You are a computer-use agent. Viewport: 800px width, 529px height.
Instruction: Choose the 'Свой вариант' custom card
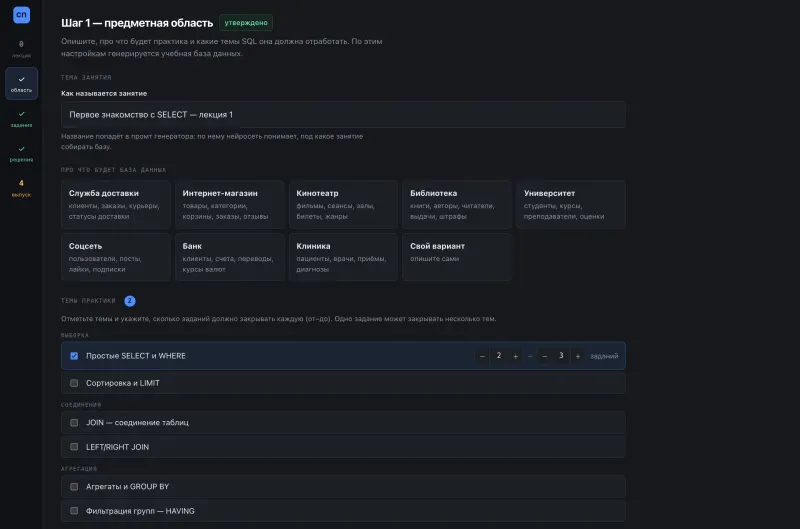tap(457, 257)
